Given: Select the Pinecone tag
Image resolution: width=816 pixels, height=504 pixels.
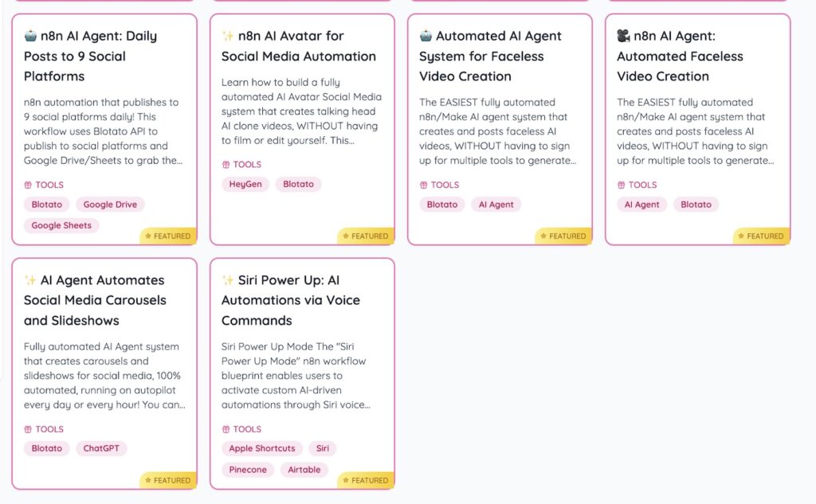Looking at the screenshot, I should (x=248, y=470).
